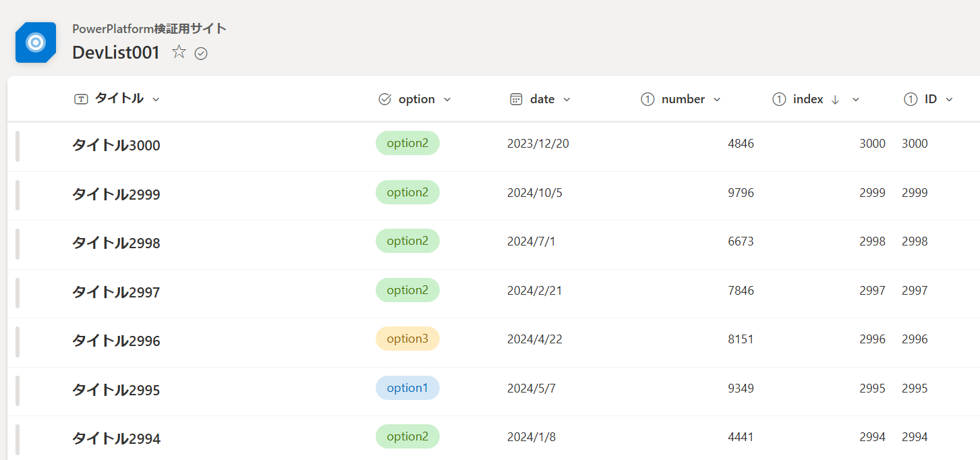
Task: Click the descending sort arrow on index column
Action: (835, 100)
